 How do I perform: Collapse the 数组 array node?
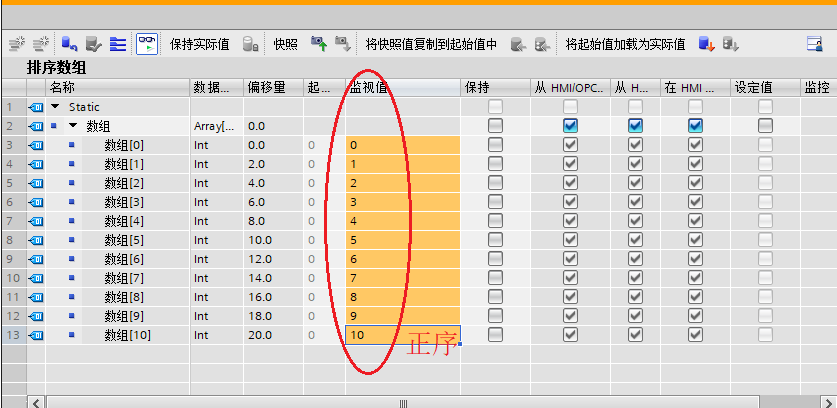tap(73, 126)
